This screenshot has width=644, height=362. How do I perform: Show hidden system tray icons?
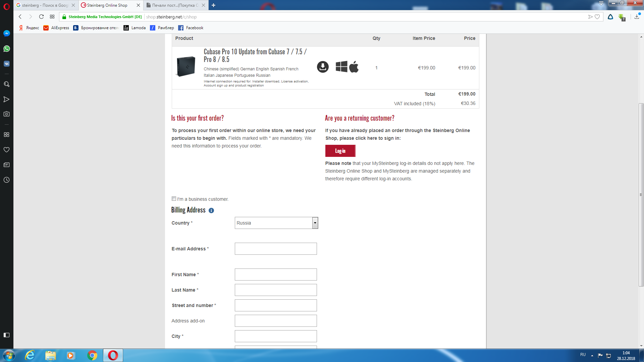592,355
